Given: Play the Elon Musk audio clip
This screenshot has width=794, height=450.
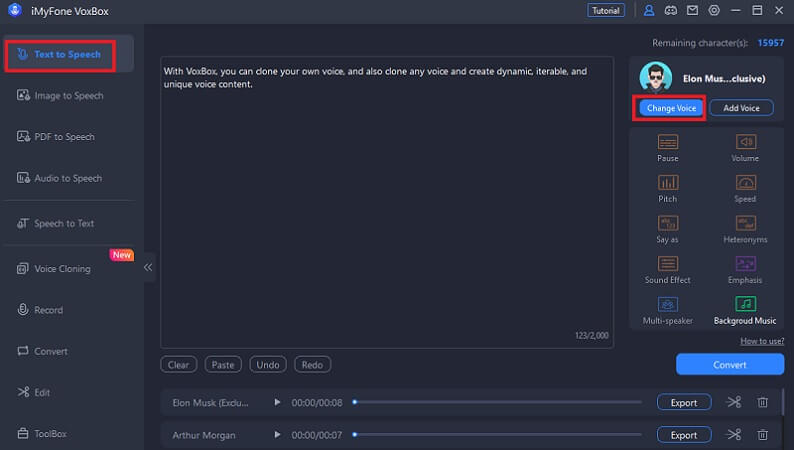Looking at the screenshot, I should (x=277, y=402).
